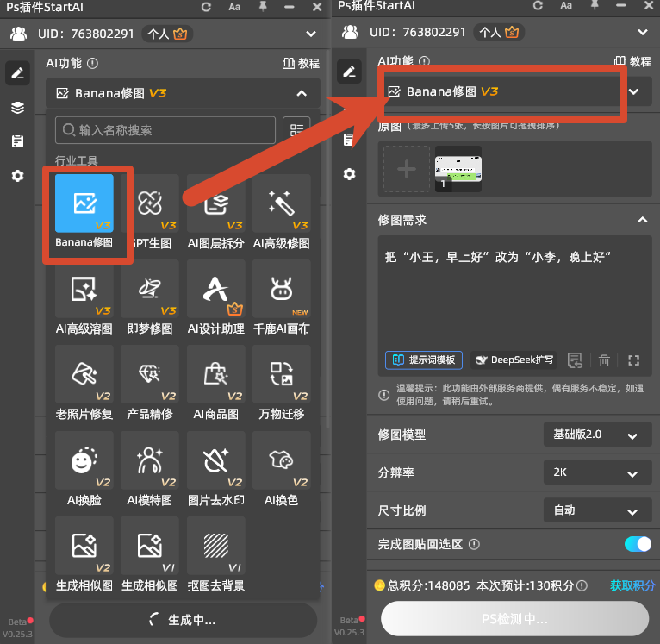The width and height of the screenshot is (660, 644).
Task: Open the 分辨率 2K dropdown
Action: coord(598,472)
